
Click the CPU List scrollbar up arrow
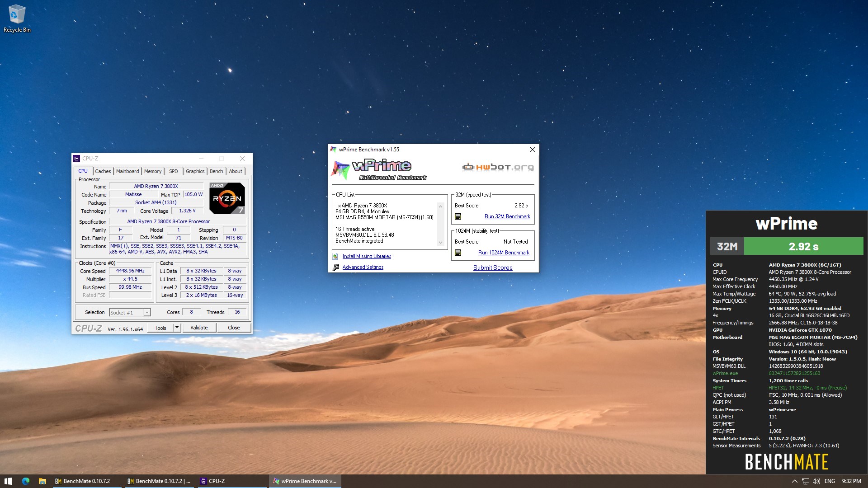(441, 206)
